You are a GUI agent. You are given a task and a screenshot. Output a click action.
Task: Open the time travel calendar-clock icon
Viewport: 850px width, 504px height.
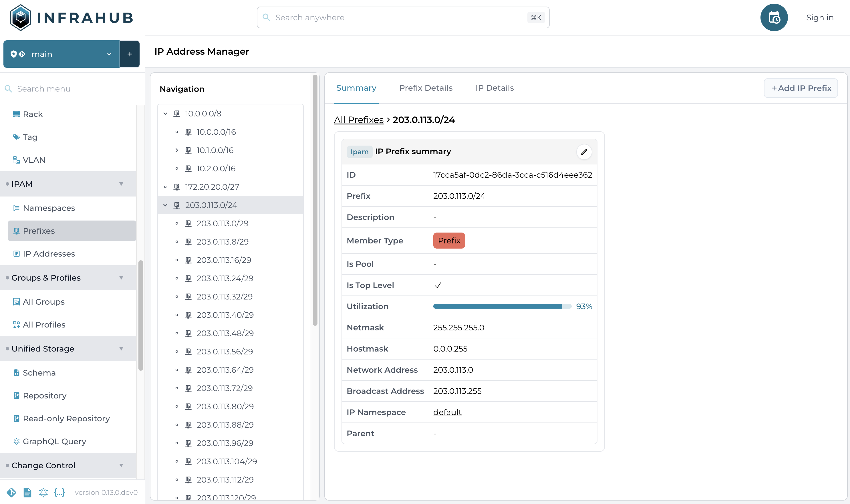click(774, 18)
